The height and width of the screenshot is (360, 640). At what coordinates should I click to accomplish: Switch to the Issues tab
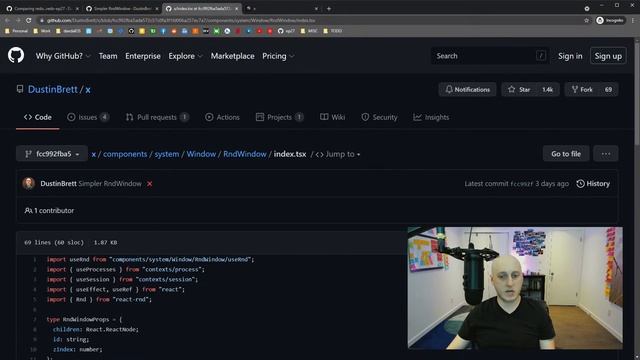click(88, 117)
